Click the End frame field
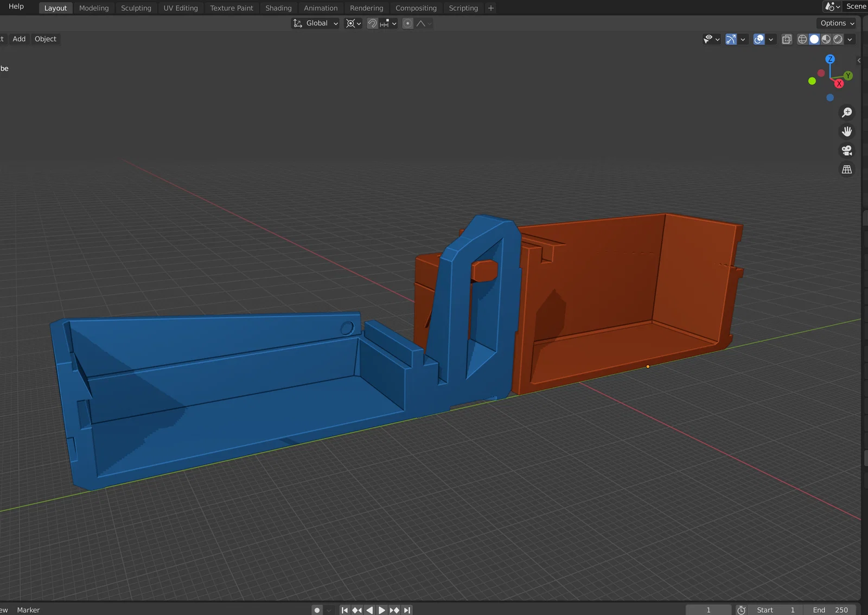The height and width of the screenshot is (615, 868). (x=830, y=610)
